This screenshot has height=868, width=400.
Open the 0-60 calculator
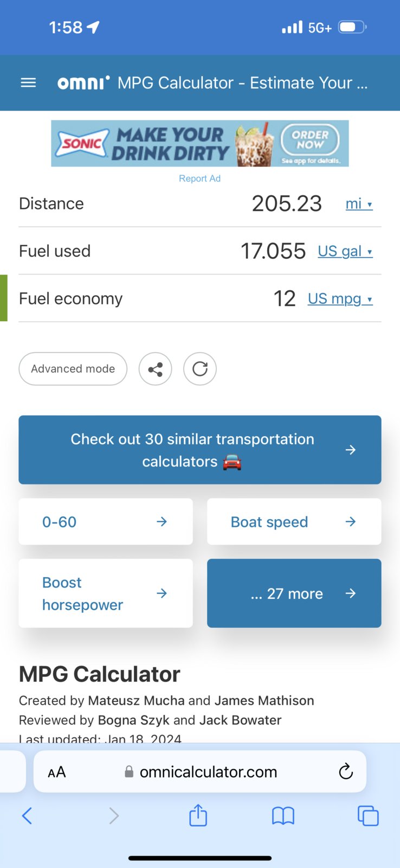click(106, 522)
